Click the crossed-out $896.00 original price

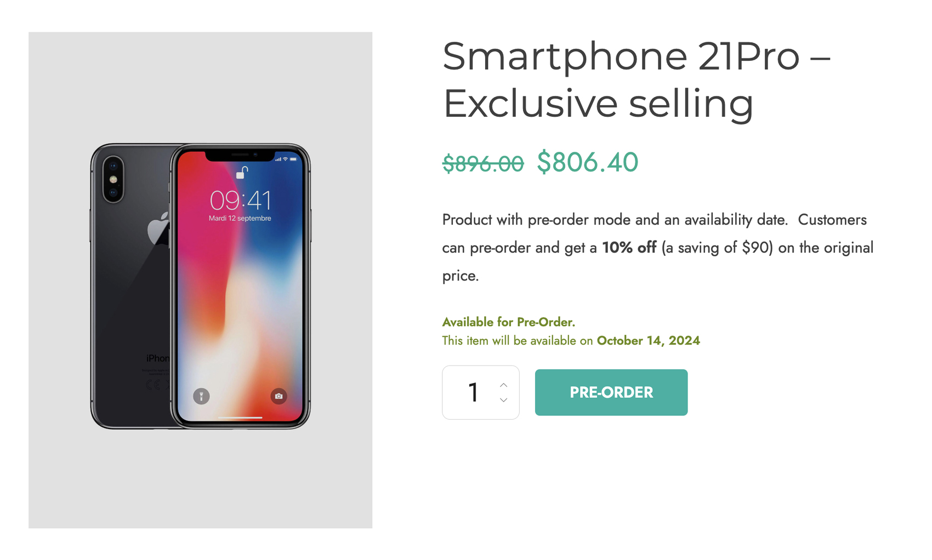pos(482,163)
